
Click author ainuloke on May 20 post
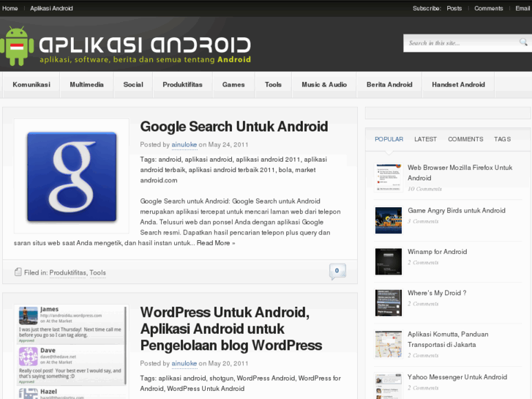[184, 363]
